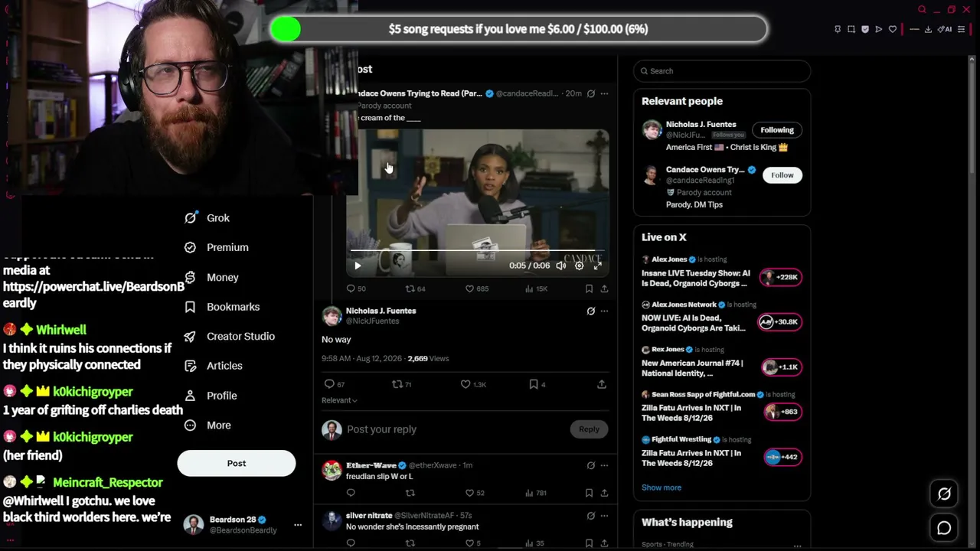Open Premium in the left navigation
This screenshot has height=551, width=980.
click(216, 247)
